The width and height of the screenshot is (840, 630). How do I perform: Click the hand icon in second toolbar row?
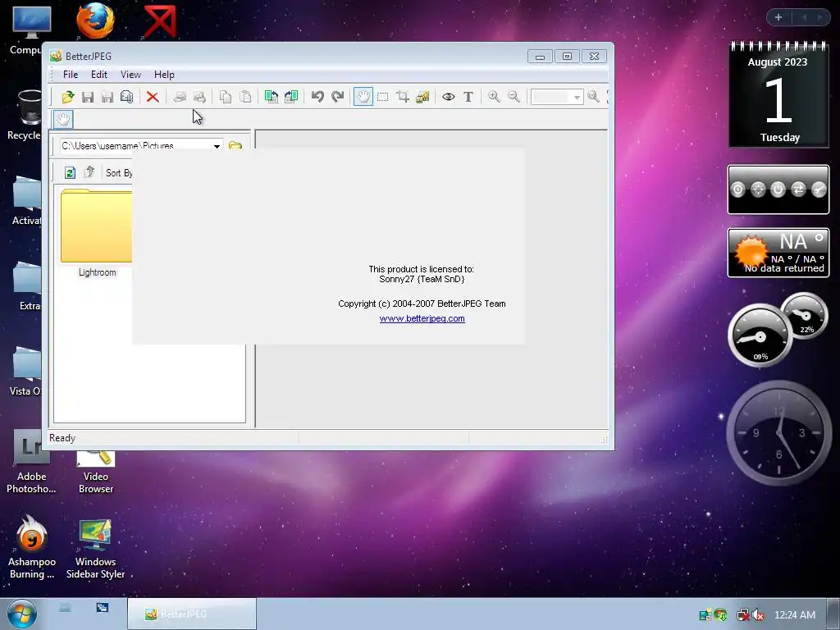(x=63, y=119)
